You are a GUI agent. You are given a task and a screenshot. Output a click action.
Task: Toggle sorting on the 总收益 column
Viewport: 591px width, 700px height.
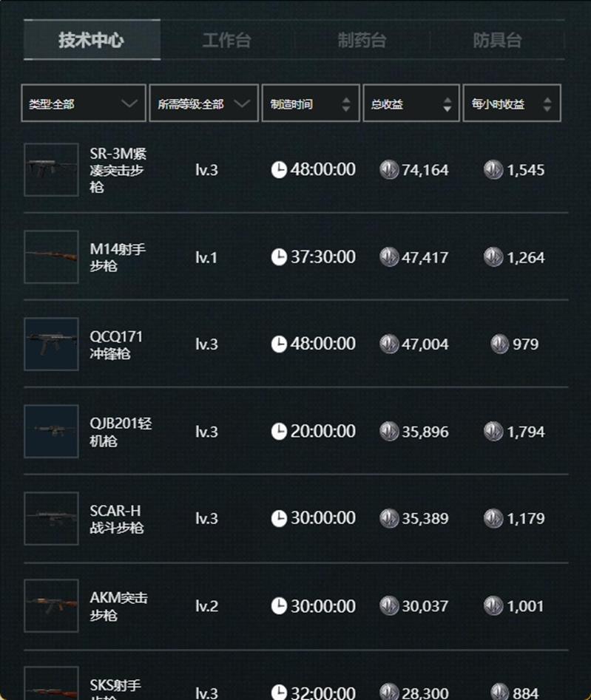click(x=447, y=104)
